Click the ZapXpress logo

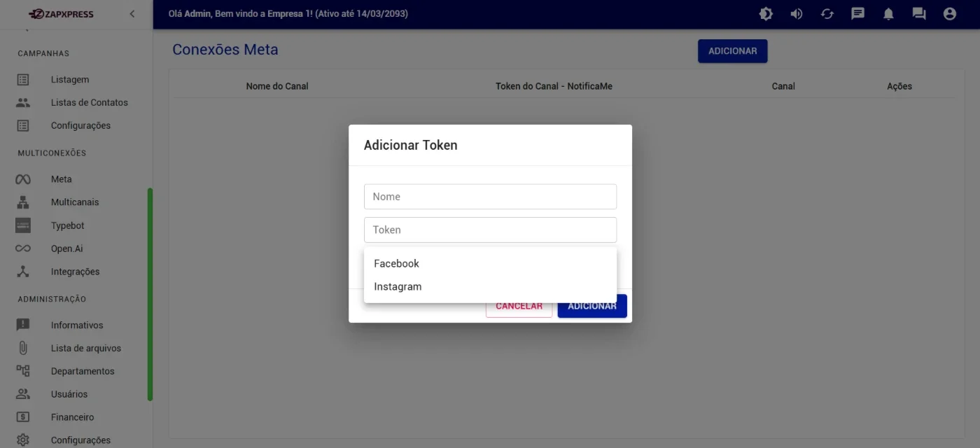click(61, 14)
